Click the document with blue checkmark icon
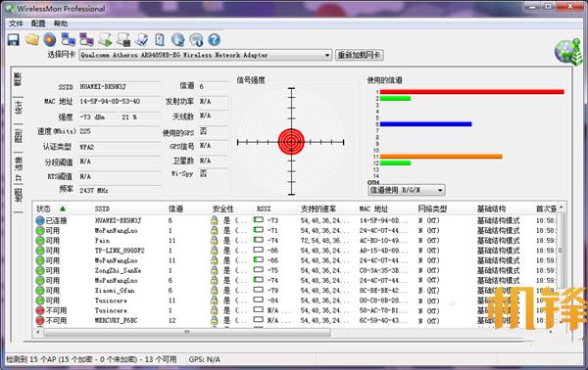 click(x=142, y=40)
